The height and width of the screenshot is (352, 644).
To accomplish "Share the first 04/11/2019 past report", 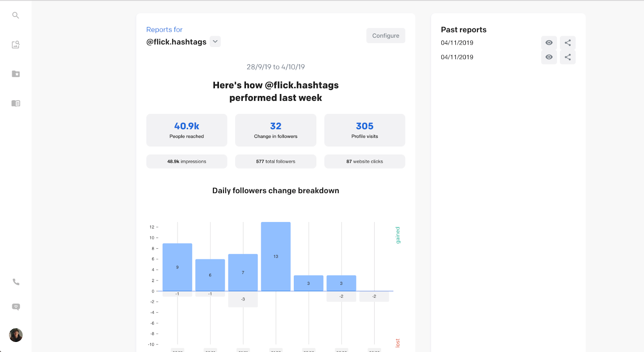I will [568, 43].
